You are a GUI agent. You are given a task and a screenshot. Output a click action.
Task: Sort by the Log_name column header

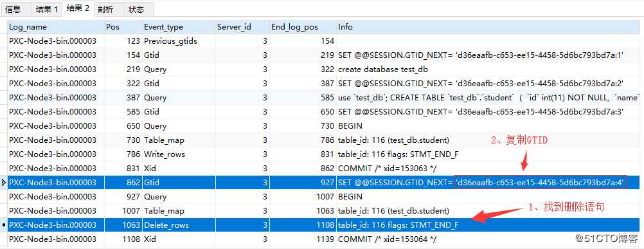(56, 27)
